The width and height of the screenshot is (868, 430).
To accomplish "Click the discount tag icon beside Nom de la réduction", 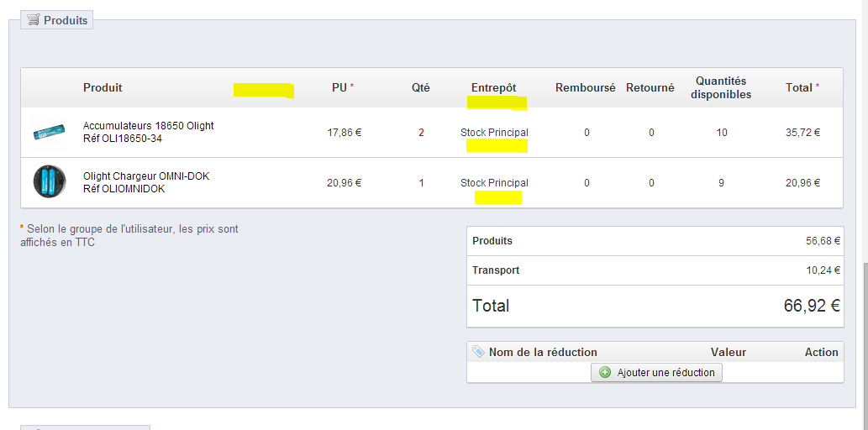I will (x=478, y=351).
